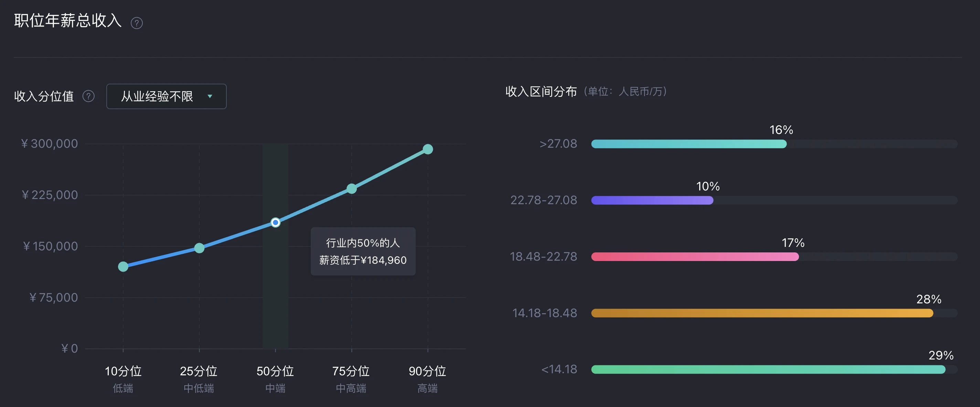The width and height of the screenshot is (980, 407).
Task: Click the pink 17% bar for 18.48-22.78
Action: [695, 257]
